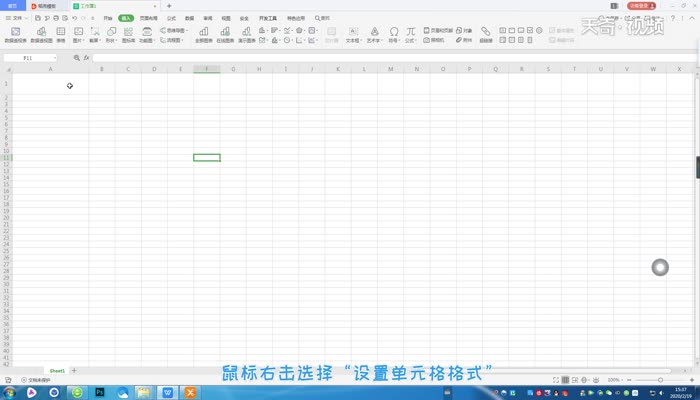Click the orange X taskbar icon
This screenshot has height=400, width=700.
click(x=190, y=393)
